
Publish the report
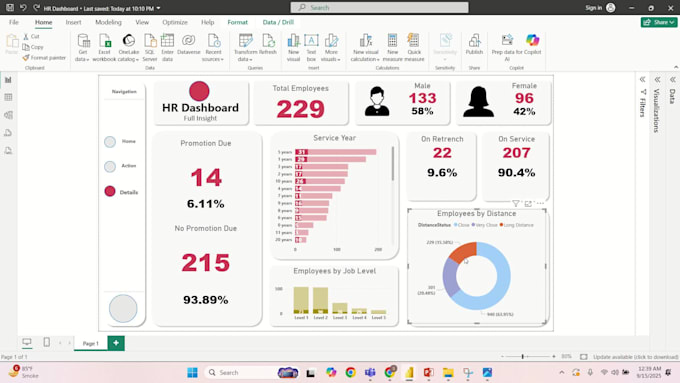[x=474, y=45]
